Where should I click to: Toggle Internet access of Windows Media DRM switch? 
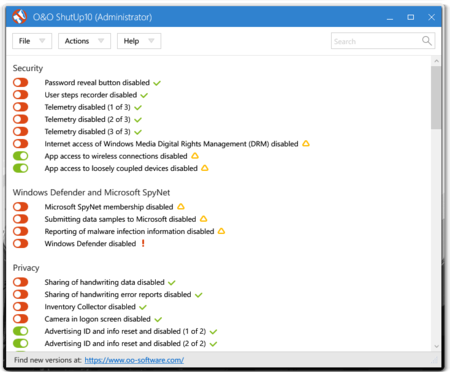click(x=21, y=144)
